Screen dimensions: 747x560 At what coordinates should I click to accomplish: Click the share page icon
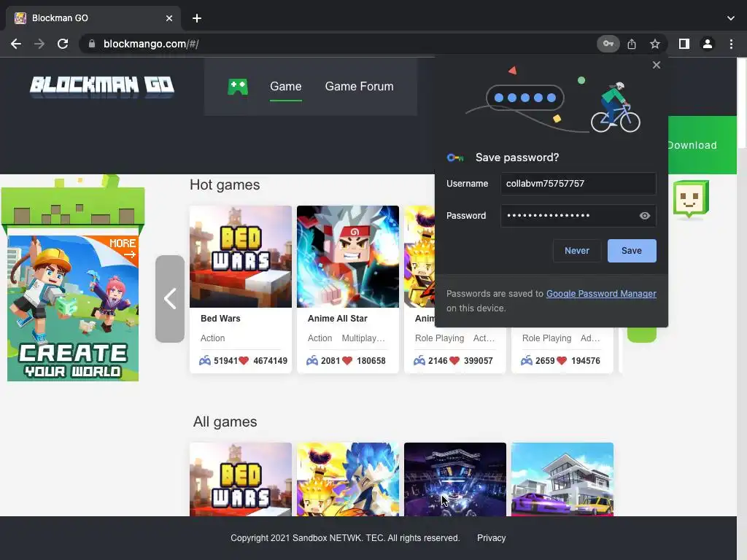click(632, 44)
